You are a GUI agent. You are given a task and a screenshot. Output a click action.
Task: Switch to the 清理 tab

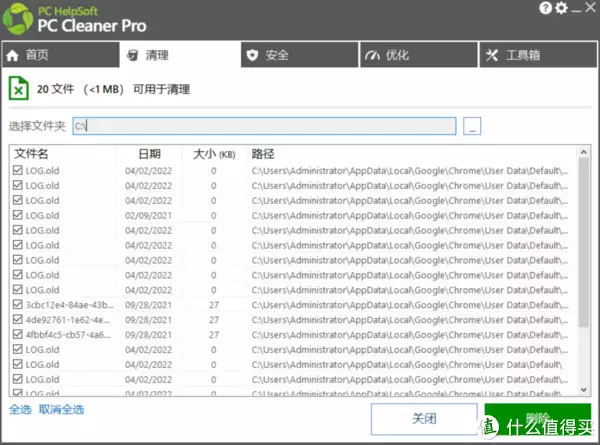[179, 55]
